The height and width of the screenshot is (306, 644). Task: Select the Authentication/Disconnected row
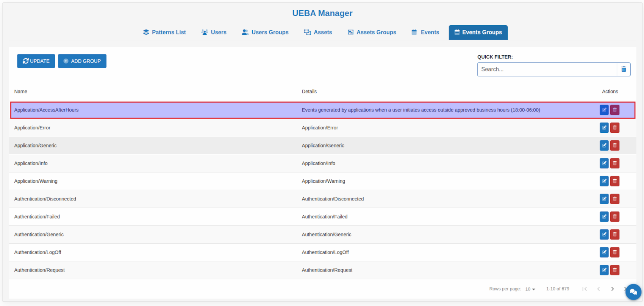click(x=152, y=199)
